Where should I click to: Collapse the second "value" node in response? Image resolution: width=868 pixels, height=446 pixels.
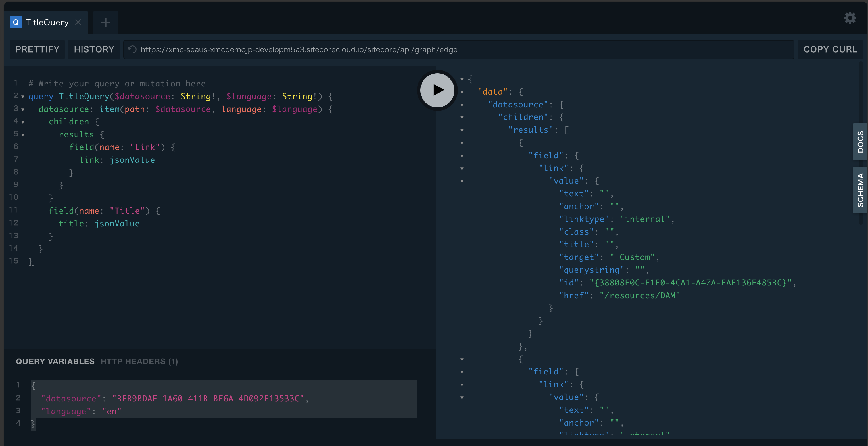[x=462, y=398]
